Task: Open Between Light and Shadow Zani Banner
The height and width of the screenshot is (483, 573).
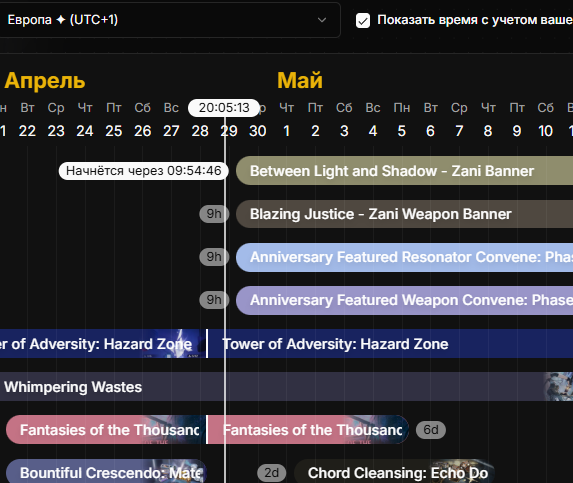Action: [404, 171]
